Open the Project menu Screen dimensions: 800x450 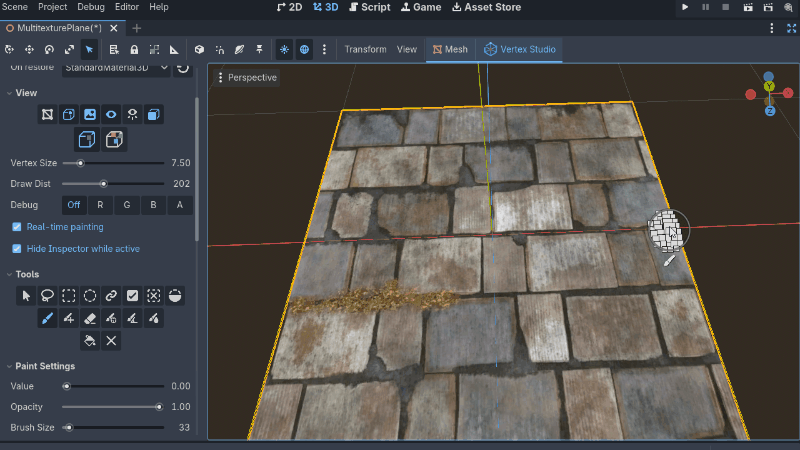[x=53, y=7]
